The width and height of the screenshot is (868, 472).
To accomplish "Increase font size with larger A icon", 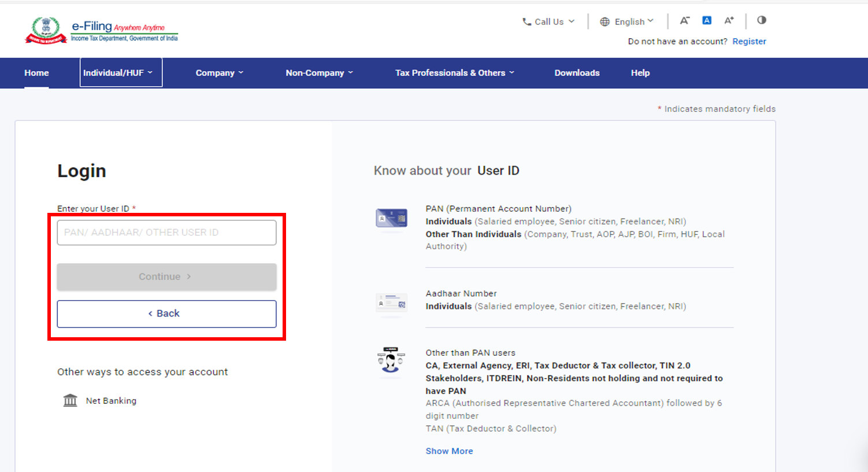I will click(x=729, y=21).
